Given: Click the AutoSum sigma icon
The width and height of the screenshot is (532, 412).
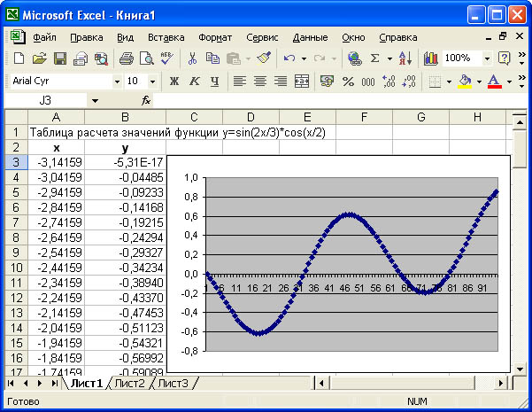Looking at the screenshot, I should pos(375,58).
